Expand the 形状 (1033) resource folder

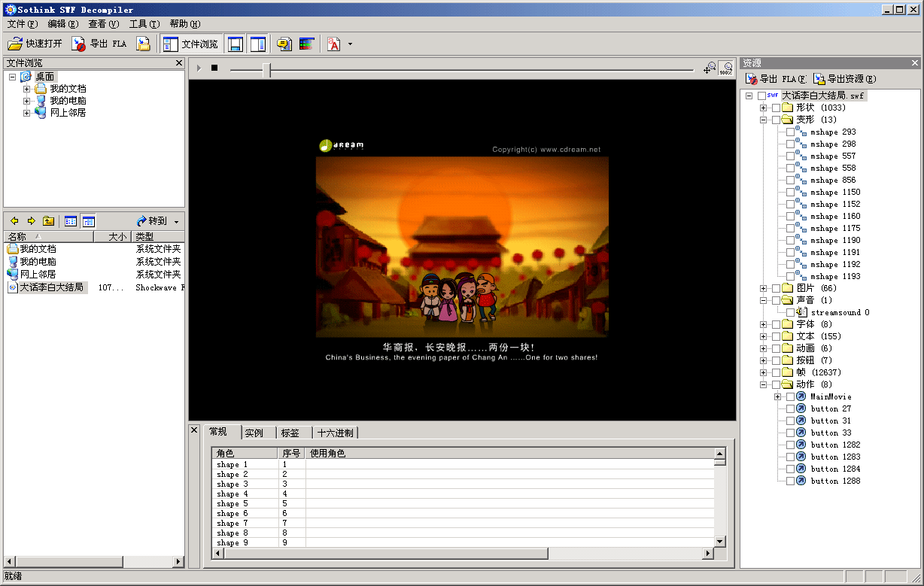[763, 108]
